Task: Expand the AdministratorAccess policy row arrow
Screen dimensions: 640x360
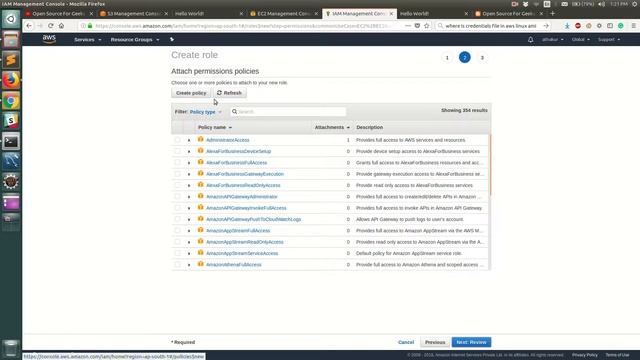Action: [189, 140]
